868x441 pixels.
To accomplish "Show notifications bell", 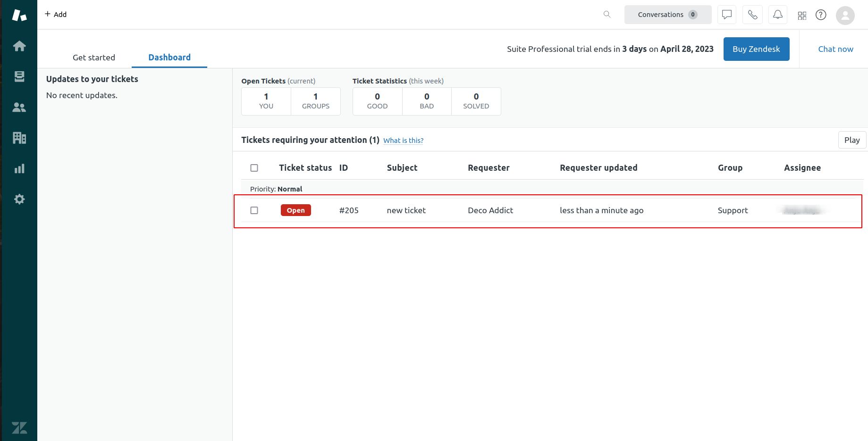I will [x=778, y=15].
